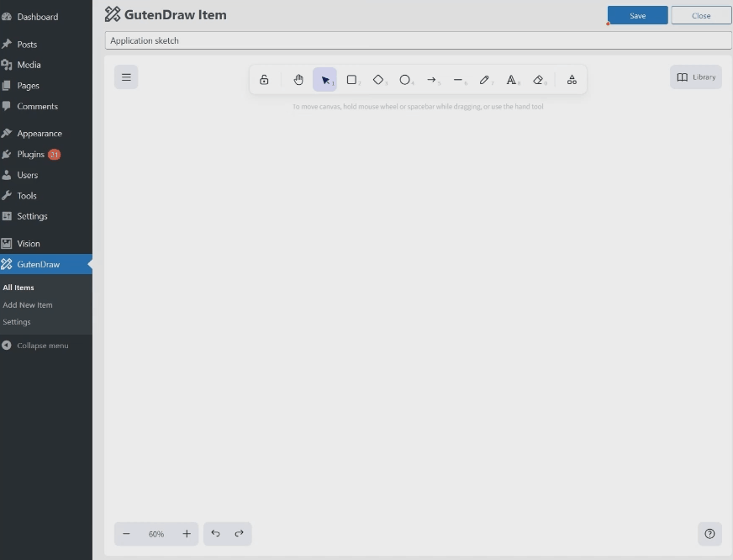
Task: Expand the GutenDraw Settings submenu item
Action: (17, 321)
